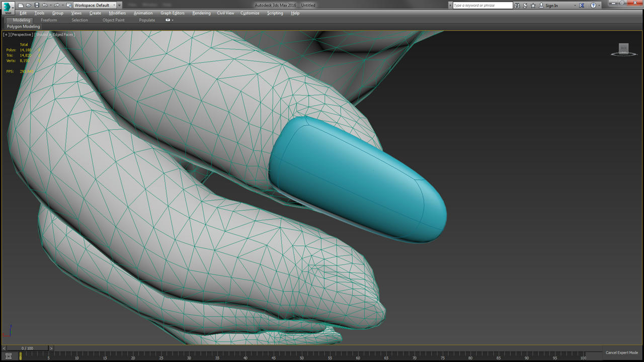This screenshot has width=644, height=362.
Task: Click the Polys statistic value 14,180
Action: point(26,50)
